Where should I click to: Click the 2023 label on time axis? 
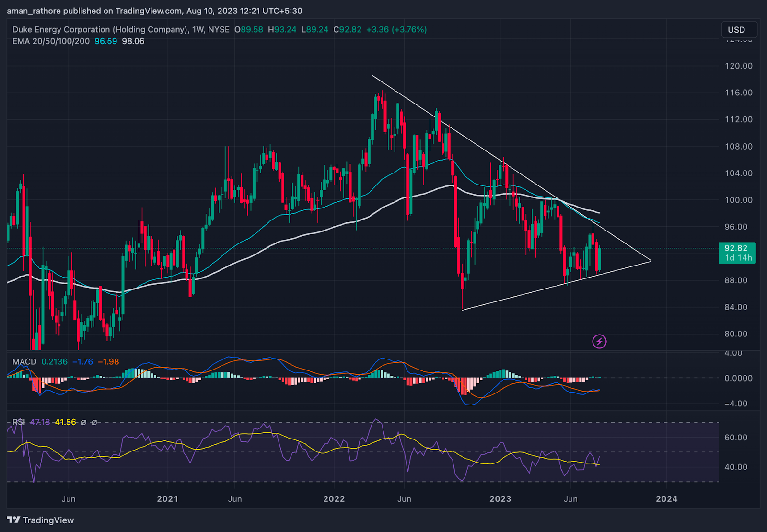pos(500,499)
